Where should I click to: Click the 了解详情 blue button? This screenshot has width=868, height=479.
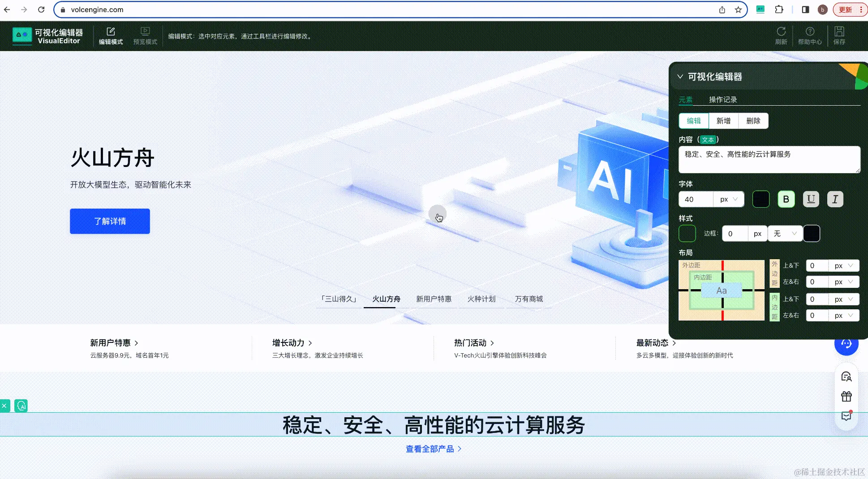109,221
